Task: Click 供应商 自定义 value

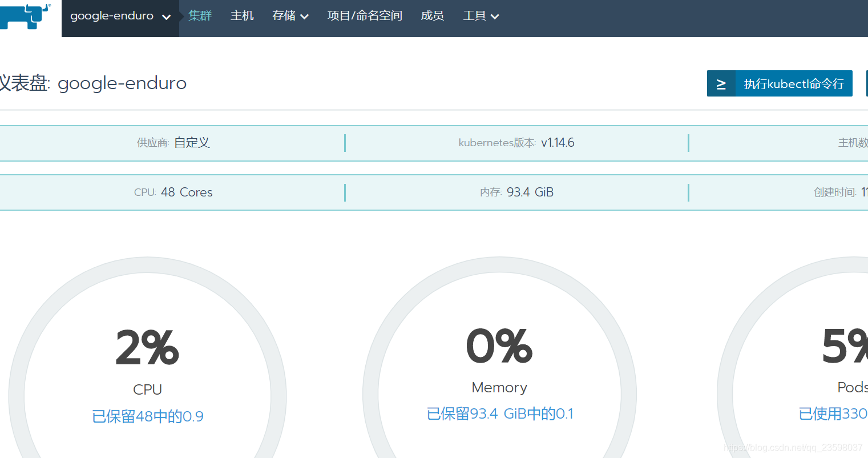Action: (x=192, y=143)
